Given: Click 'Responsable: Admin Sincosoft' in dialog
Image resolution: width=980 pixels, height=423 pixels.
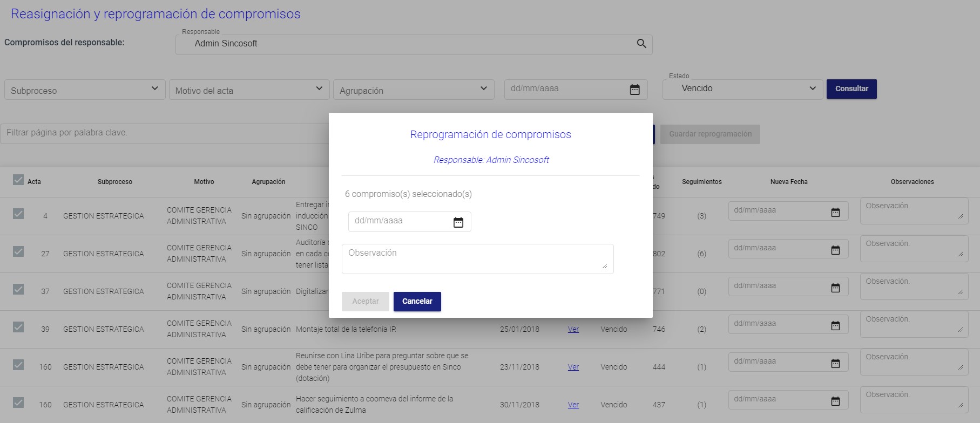Looking at the screenshot, I should [x=491, y=160].
